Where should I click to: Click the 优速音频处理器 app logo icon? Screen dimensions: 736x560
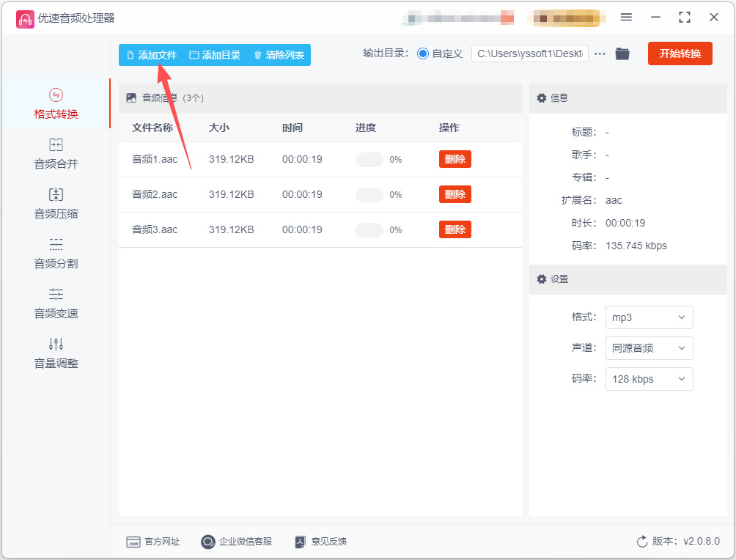[x=25, y=18]
